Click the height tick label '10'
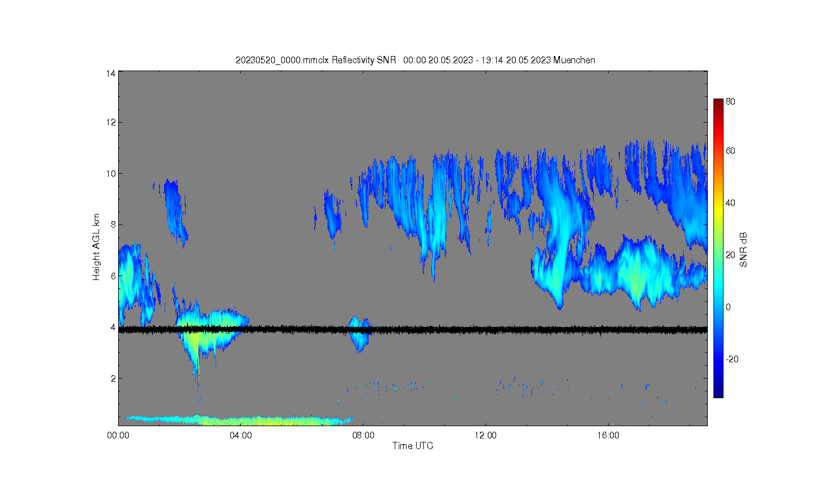 click(x=111, y=174)
